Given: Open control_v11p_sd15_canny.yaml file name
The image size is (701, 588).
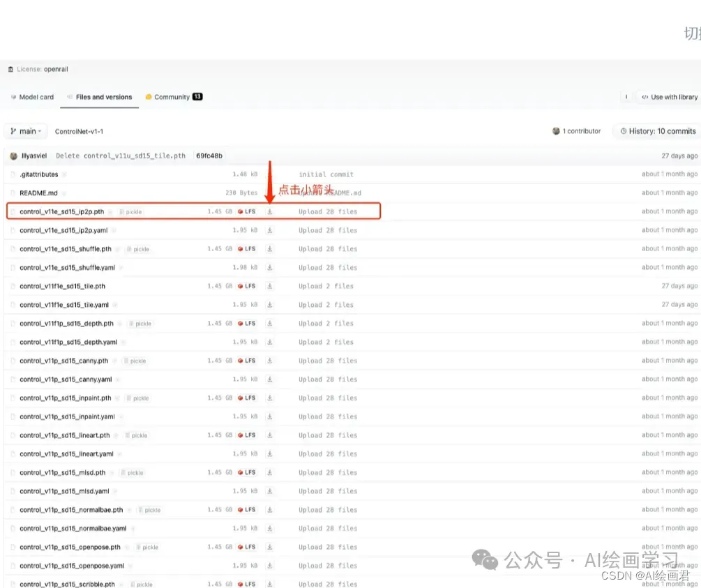Looking at the screenshot, I should (66, 379).
